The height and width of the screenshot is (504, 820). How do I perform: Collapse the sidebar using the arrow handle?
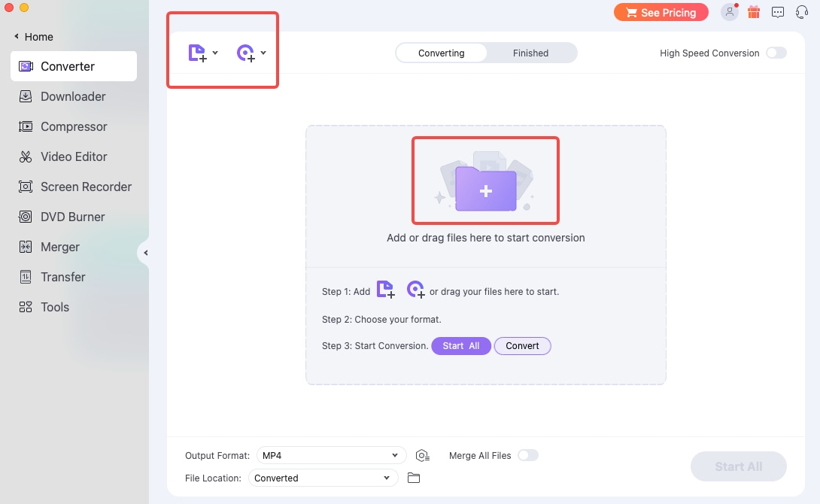coord(144,253)
